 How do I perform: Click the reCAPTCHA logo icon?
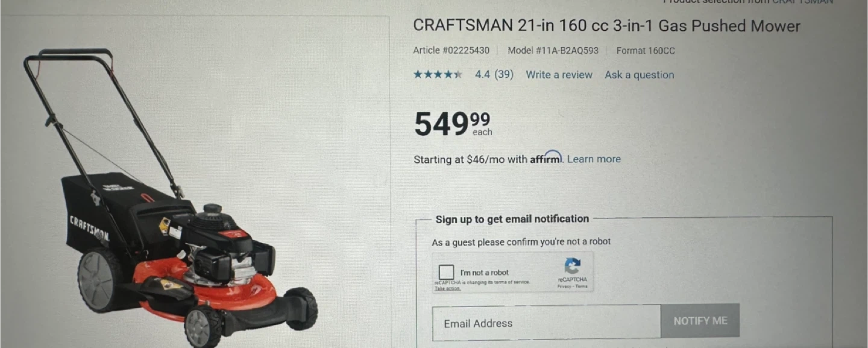(x=572, y=266)
